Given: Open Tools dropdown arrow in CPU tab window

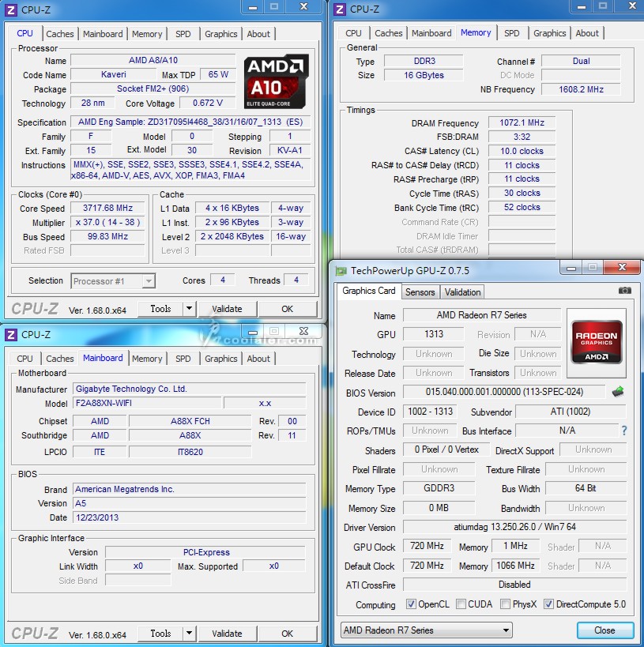Looking at the screenshot, I should click(189, 308).
